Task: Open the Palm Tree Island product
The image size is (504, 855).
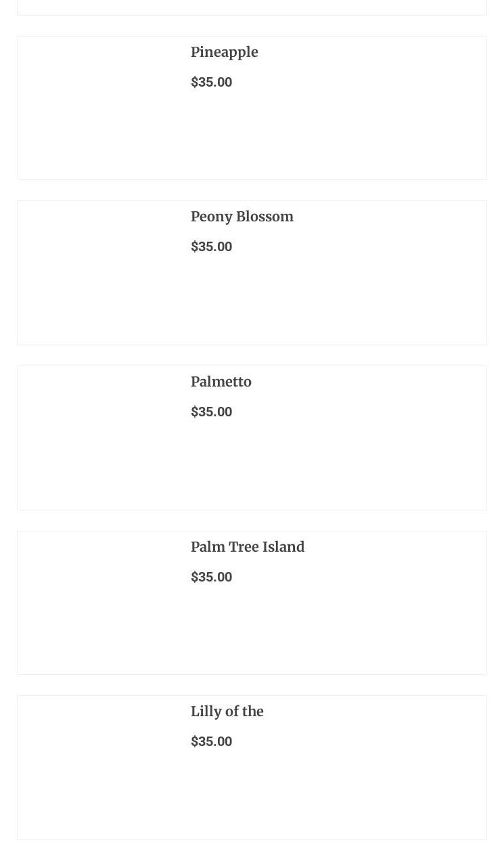Action: click(247, 547)
